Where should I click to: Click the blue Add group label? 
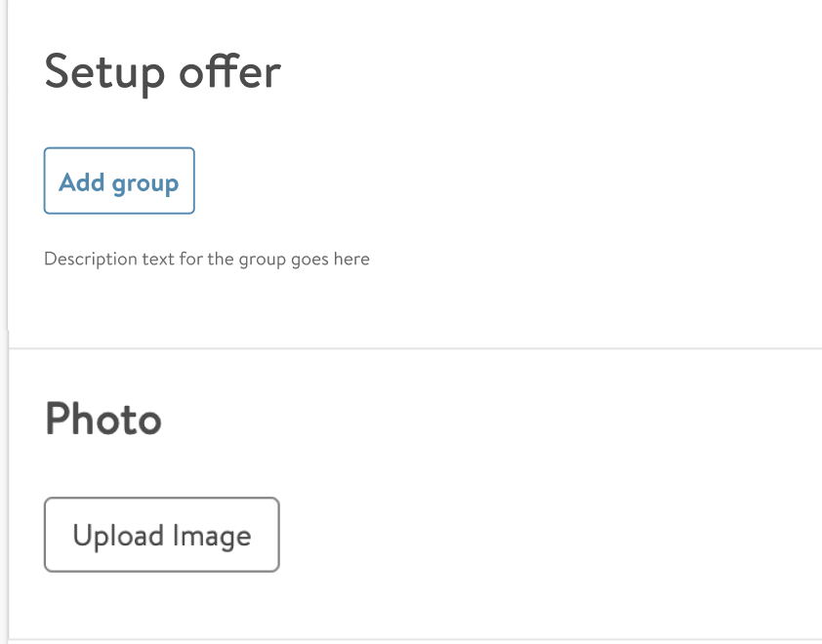pyautogui.click(x=118, y=181)
